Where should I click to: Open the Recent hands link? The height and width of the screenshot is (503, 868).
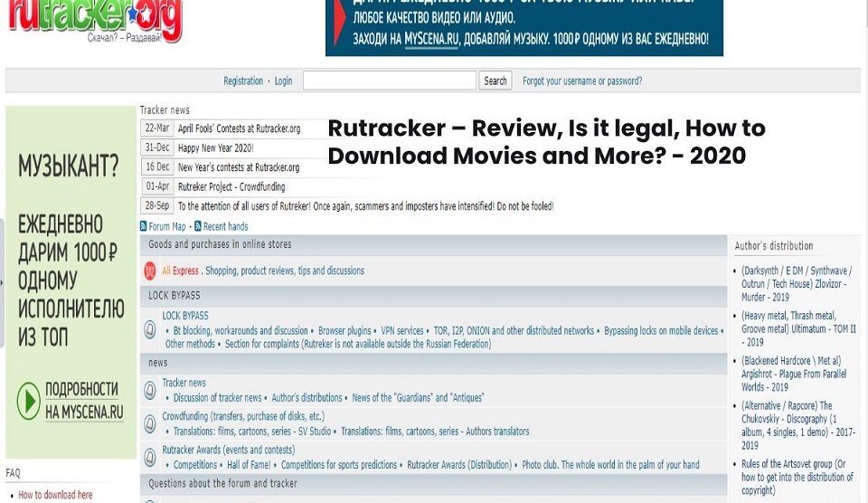[x=225, y=226]
